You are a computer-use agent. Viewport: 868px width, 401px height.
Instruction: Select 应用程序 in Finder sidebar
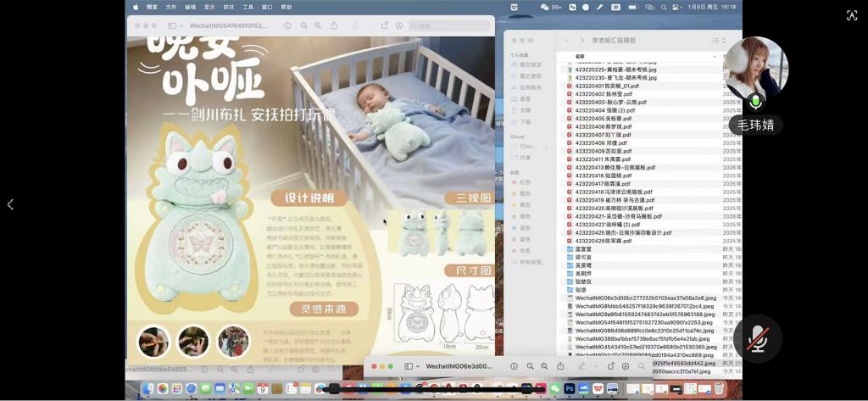coord(530,87)
